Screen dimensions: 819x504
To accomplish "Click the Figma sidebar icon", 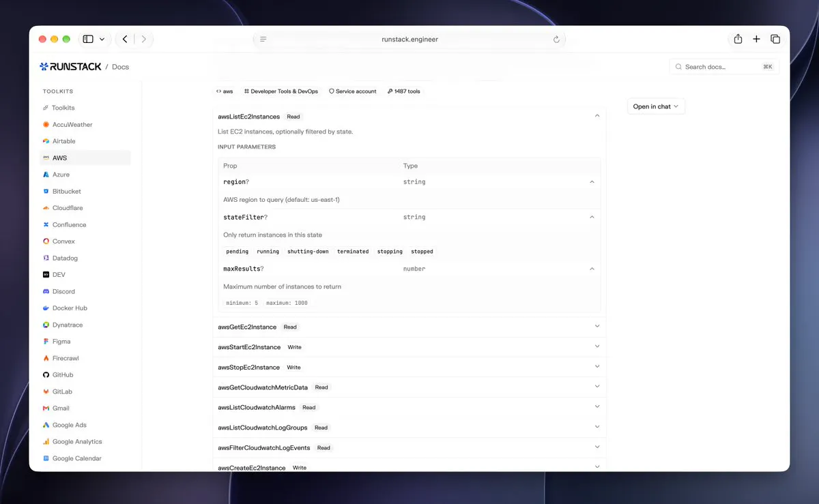I will (46, 342).
